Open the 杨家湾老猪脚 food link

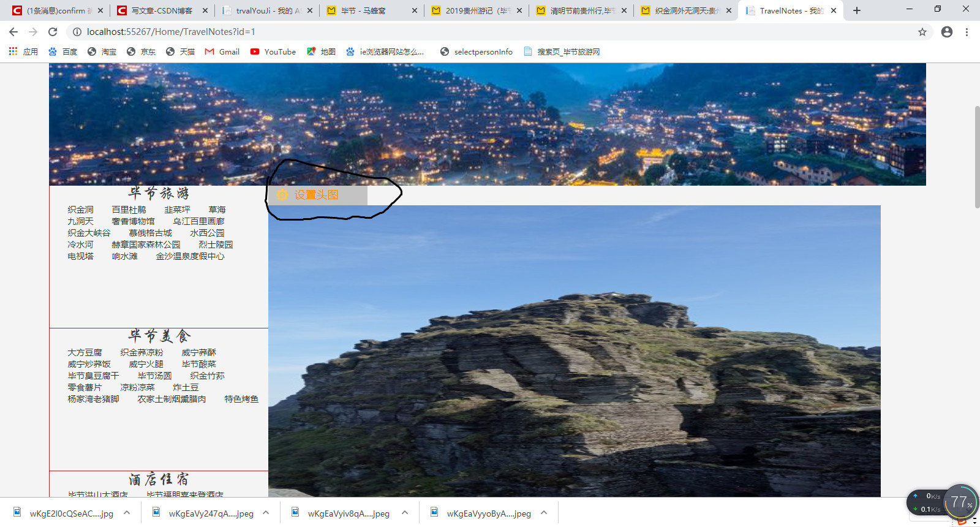click(93, 399)
